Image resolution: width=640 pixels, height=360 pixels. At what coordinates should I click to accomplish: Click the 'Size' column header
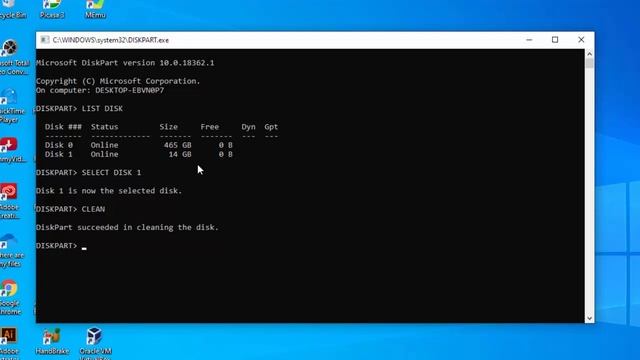click(169, 127)
